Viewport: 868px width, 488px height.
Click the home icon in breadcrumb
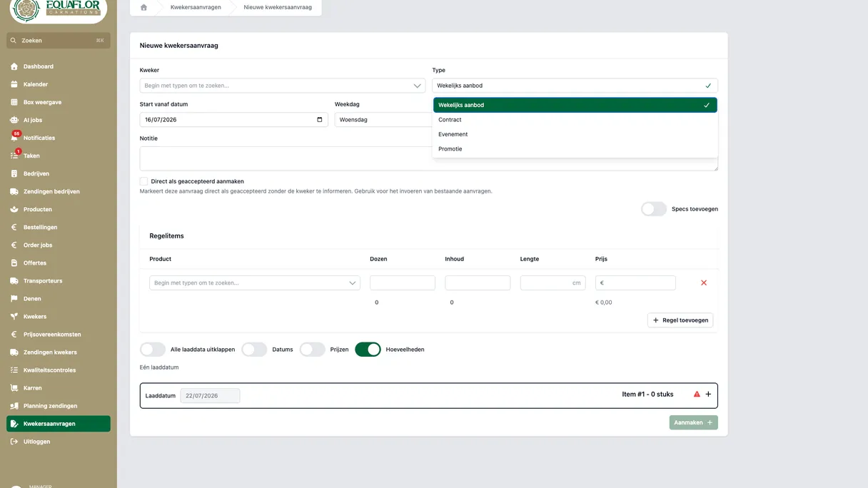(143, 7)
